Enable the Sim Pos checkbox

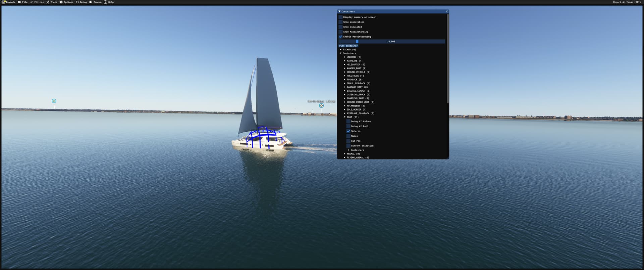coord(348,141)
